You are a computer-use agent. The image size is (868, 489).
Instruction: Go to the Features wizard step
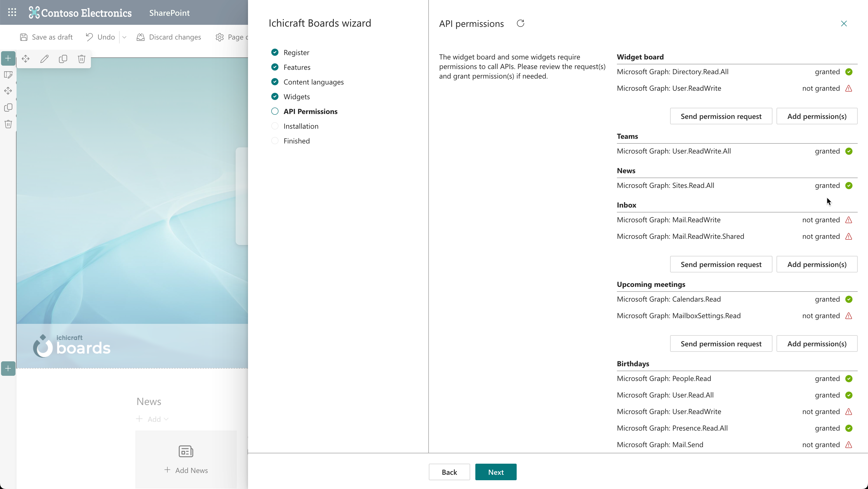(291, 67)
